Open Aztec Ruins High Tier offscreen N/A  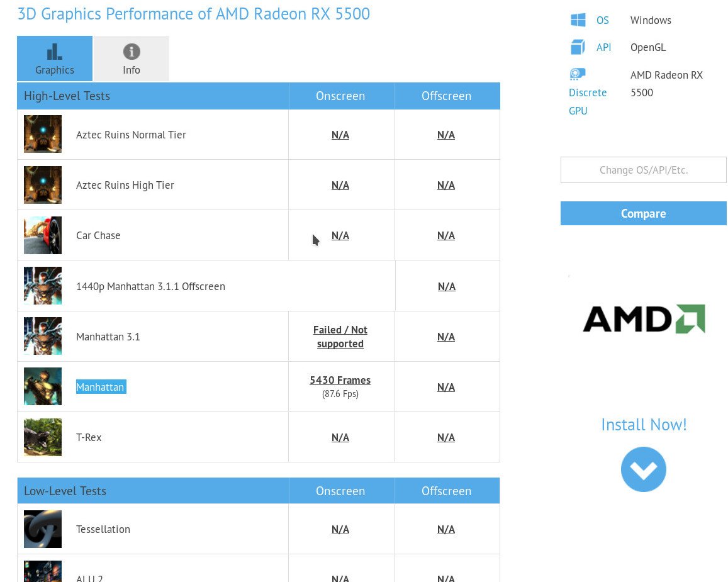(x=446, y=185)
